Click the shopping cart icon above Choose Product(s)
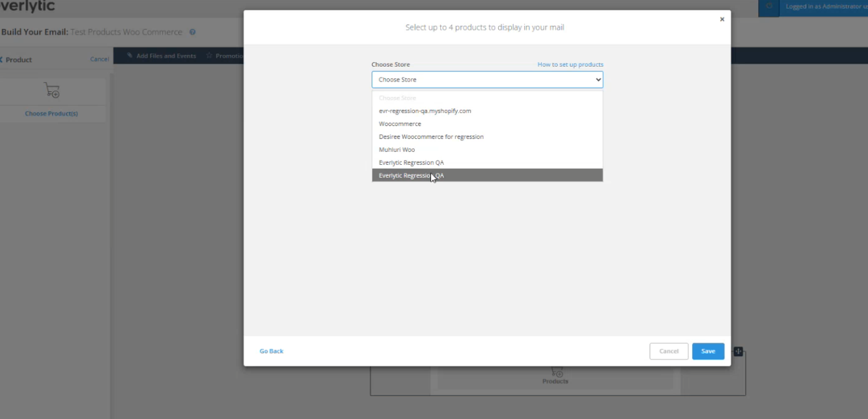The height and width of the screenshot is (419, 868). (x=52, y=90)
